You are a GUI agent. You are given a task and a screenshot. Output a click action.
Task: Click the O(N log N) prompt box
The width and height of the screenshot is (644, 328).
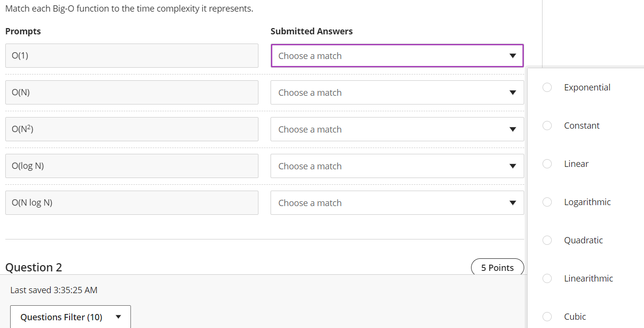[x=131, y=203]
